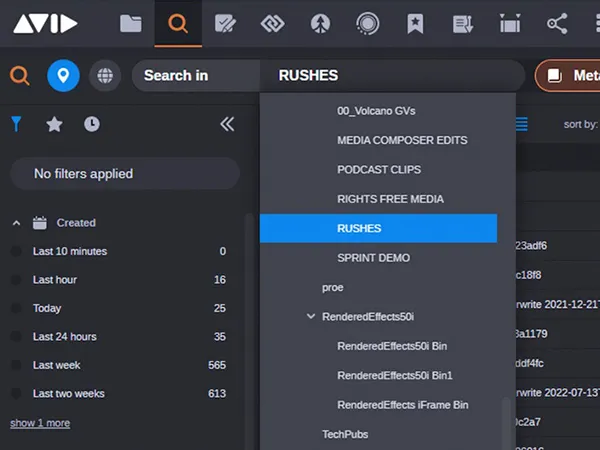Screen dimensions: 600x450
Task: Click result rwrite 2022-07-13
Action: coord(557,393)
